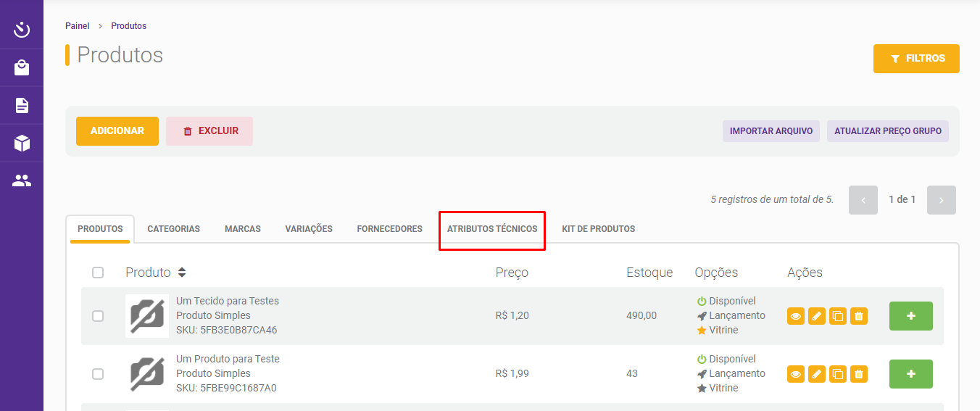
Task: Switch to Atributos Técnicos tab
Action: (492, 229)
